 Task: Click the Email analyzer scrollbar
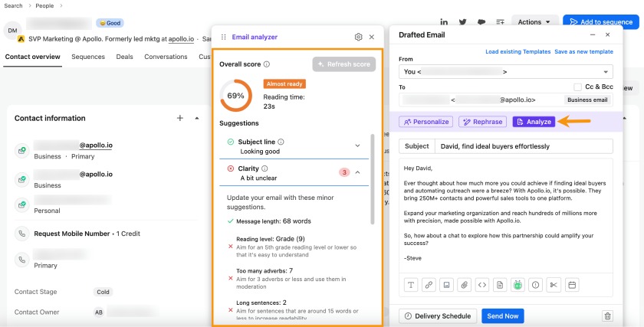pyautogui.click(x=373, y=179)
